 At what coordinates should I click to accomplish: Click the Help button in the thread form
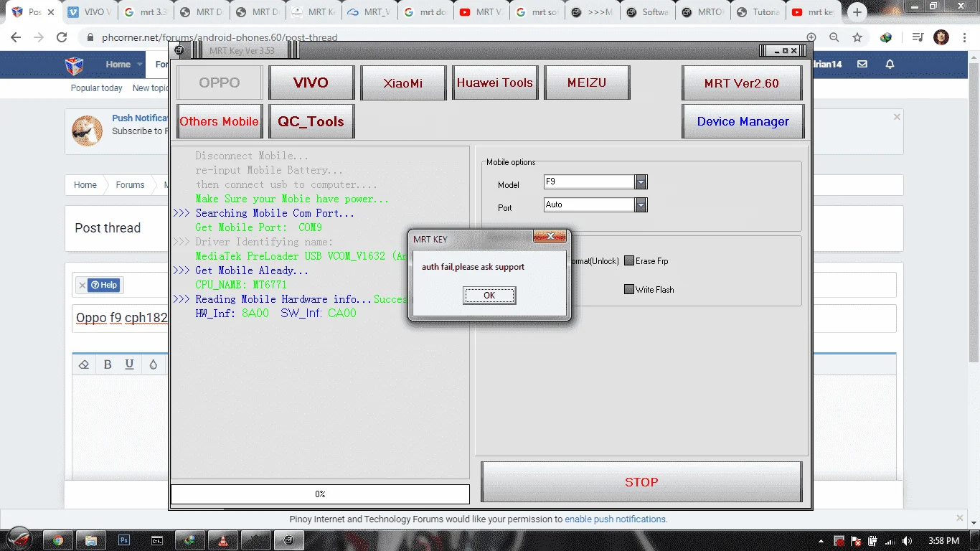coord(105,285)
